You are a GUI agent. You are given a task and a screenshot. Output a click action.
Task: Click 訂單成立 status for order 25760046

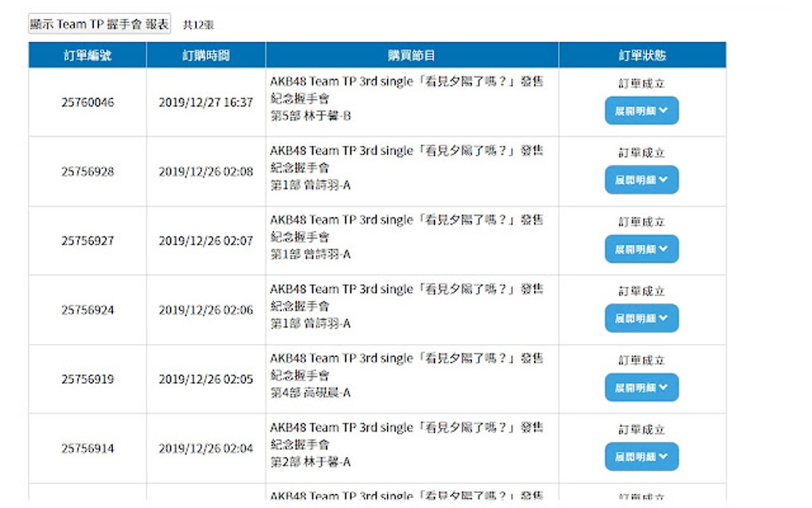[642, 84]
